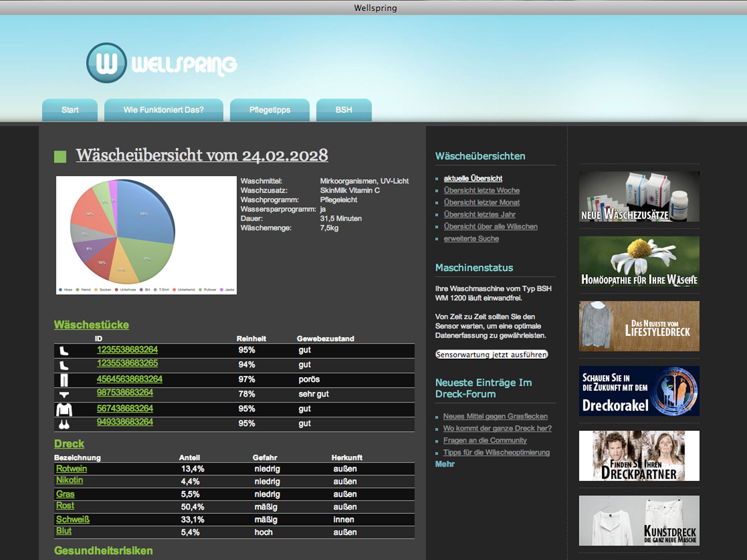Click the green square beside page title
This screenshot has height=560, width=747.
pyautogui.click(x=60, y=157)
